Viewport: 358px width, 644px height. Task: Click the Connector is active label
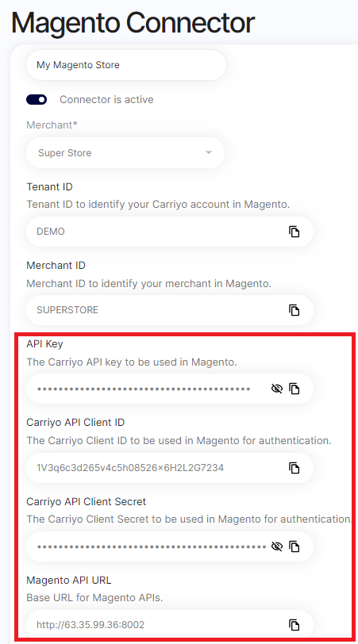click(106, 100)
